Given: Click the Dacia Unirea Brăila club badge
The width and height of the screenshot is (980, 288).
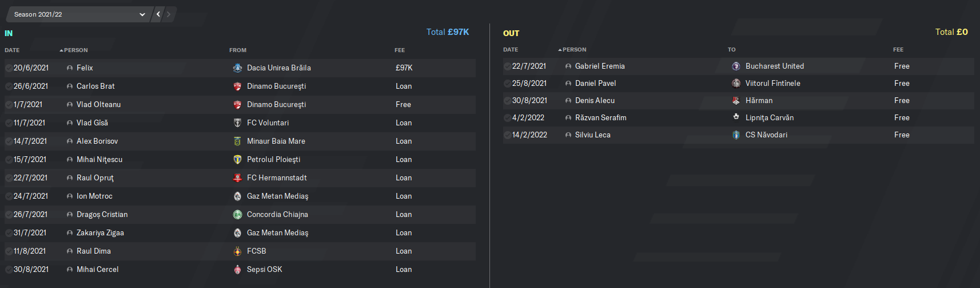Looking at the screenshot, I should pos(237,68).
